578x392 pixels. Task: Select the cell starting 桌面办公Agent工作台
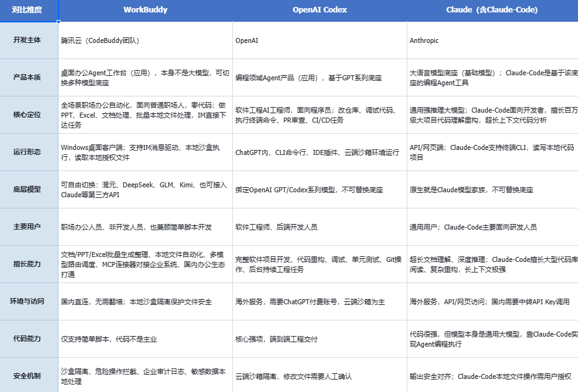[145, 77]
